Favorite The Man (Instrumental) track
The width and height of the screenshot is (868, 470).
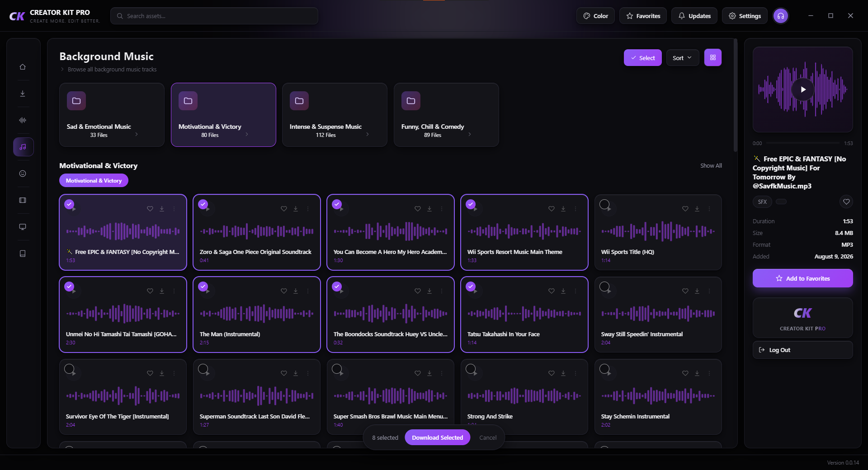point(284,291)
